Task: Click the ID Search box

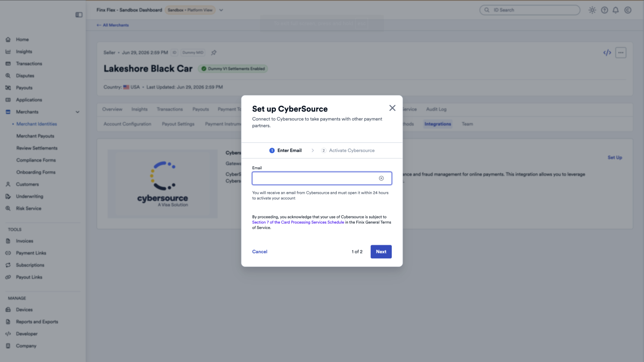Action: pos(530,10)
